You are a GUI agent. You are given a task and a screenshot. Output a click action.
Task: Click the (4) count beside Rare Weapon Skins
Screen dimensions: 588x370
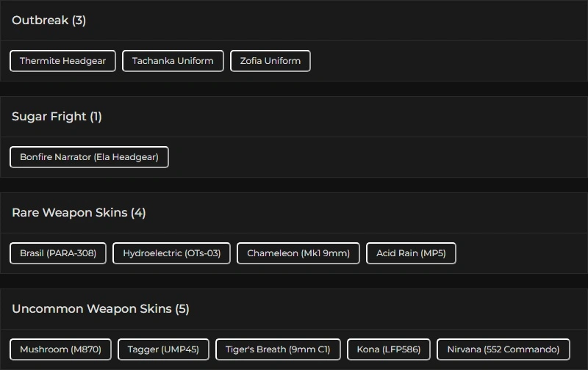point(138,213)
